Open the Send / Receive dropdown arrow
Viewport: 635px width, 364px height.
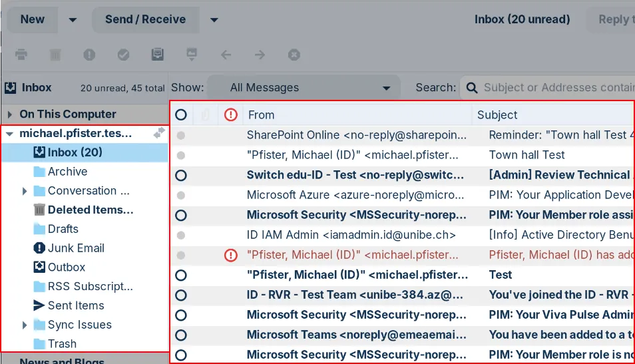point(214,19)
